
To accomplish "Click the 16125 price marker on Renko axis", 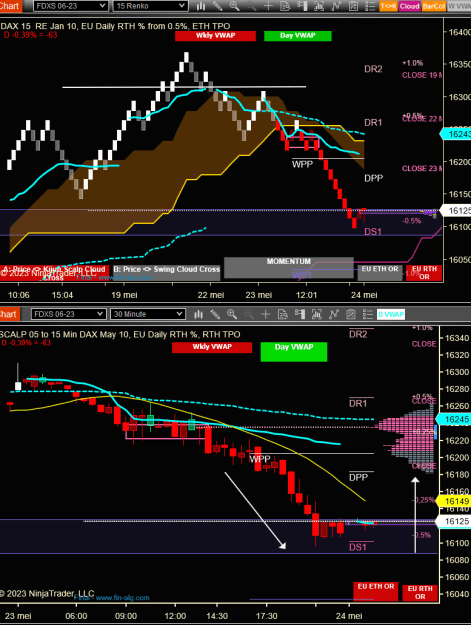I will click(456, 210).
